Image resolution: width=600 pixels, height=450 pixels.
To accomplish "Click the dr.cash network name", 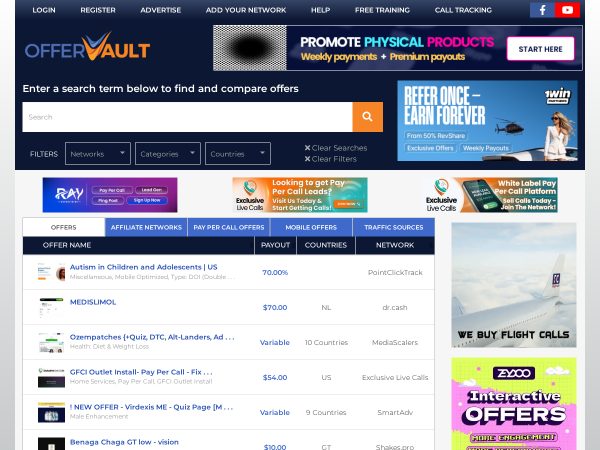I will 395,307.
